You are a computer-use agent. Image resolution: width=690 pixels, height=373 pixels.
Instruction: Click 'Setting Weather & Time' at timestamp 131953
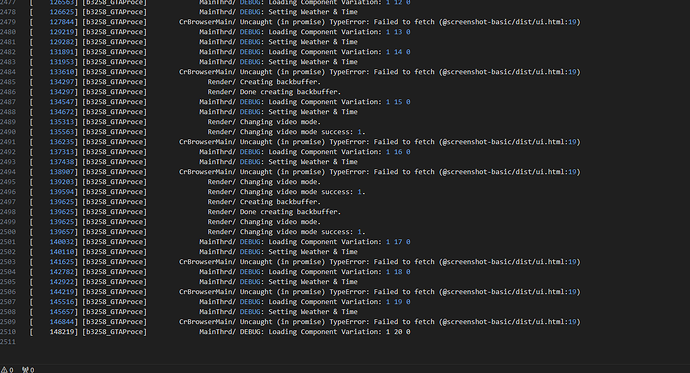(x=313, y=62)
